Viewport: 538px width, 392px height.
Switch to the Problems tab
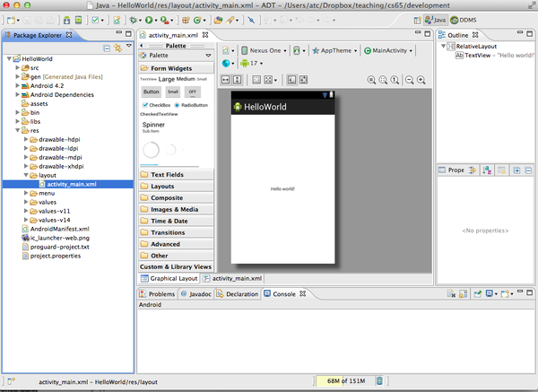pos(158,294)
